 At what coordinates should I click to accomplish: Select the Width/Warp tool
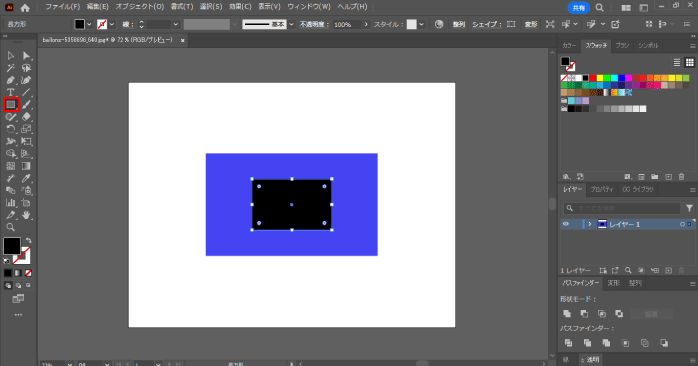coord(11,142)
